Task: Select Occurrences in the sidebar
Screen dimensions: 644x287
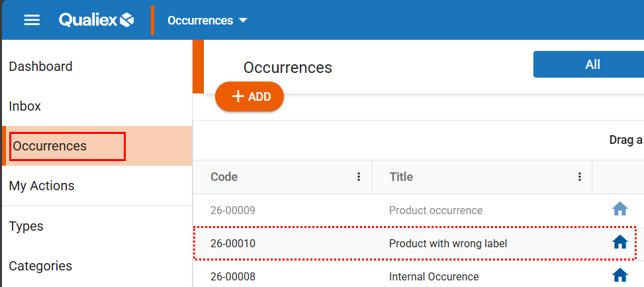Action: click(50, 146)
